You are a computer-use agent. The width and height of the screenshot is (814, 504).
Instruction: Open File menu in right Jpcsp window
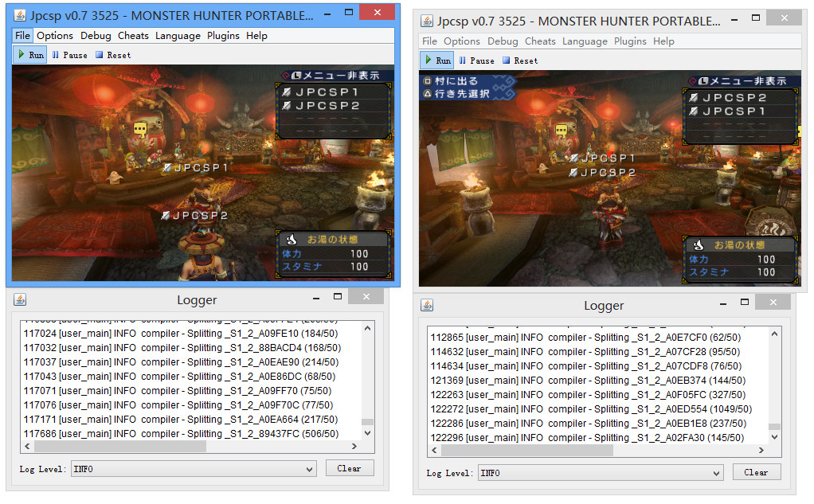pyautogui.click(x=429, y=41)
